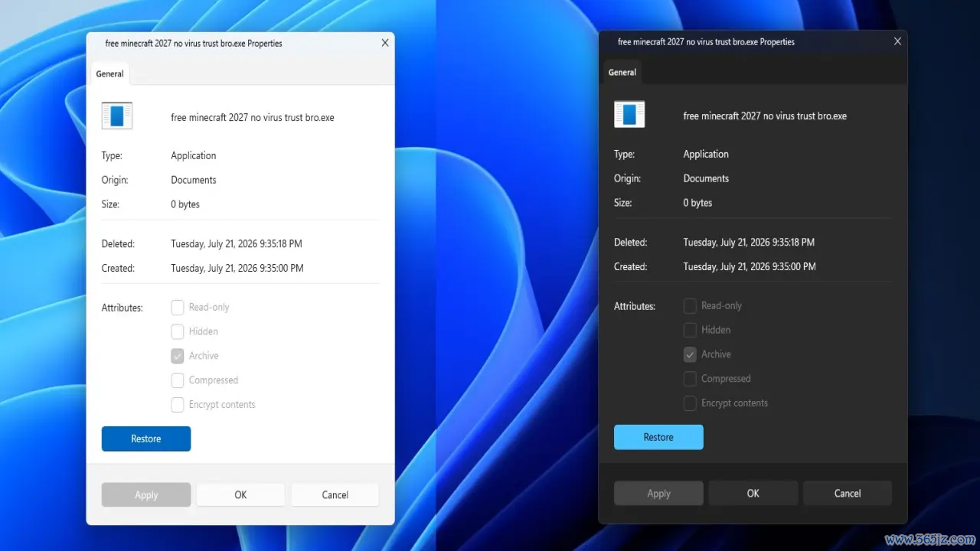Screen dimensions: 980x551
Task: Confirm with OK in the light window
Action: pos(240,495)
